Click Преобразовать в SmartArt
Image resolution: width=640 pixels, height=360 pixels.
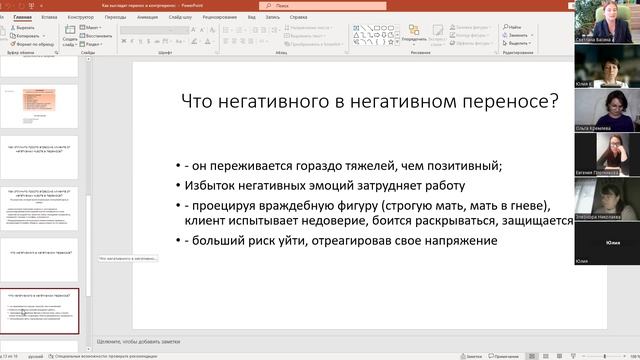click(313, 44)
